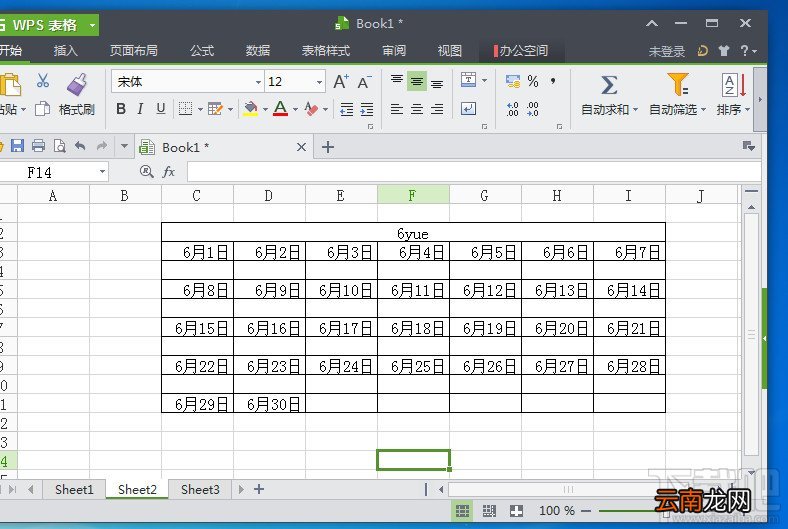Toggle italic formatting
The height and width of the screenshot is (529, 788).
click(141, 109)
